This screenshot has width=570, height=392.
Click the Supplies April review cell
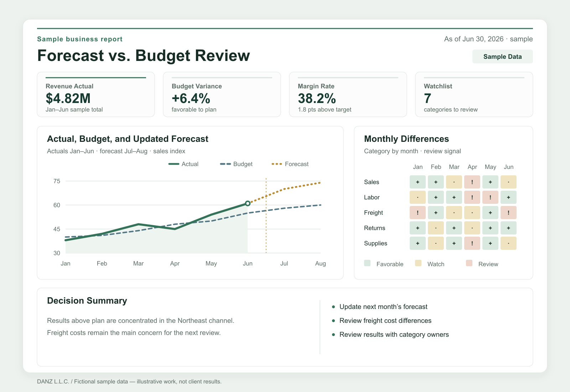472,243
